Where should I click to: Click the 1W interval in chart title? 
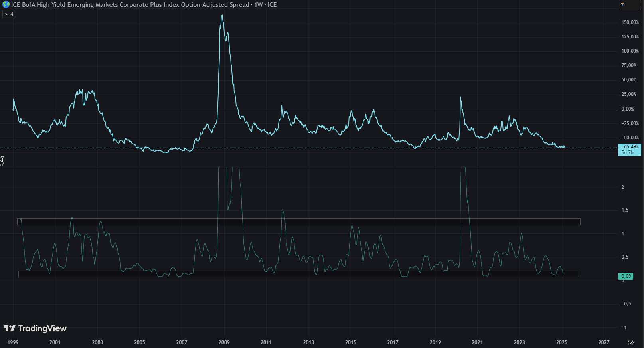tap(259, 5)
